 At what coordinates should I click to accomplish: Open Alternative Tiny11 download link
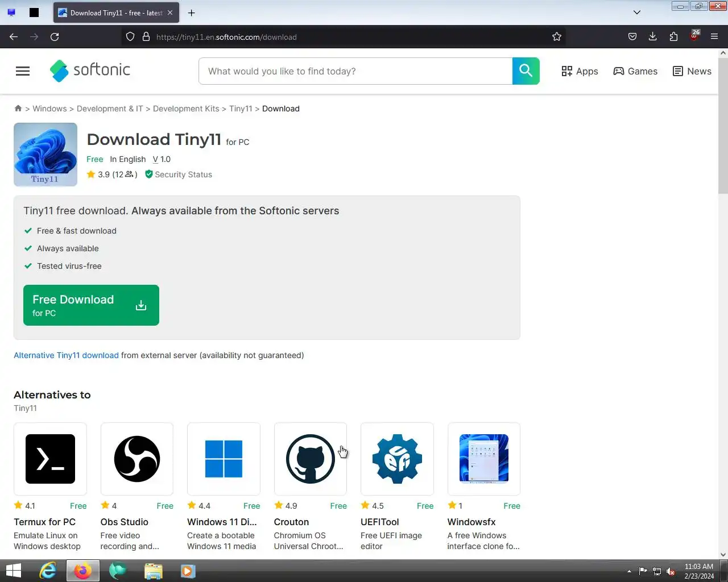pos(66,355)
